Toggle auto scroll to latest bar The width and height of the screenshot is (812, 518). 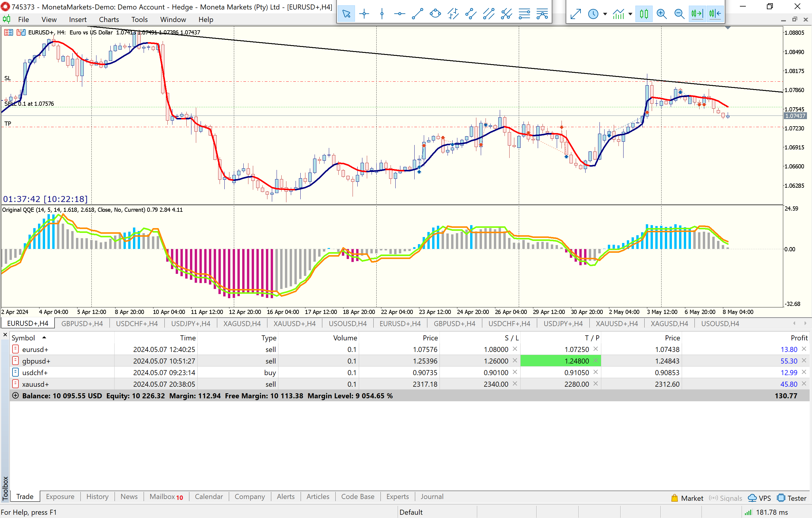point(697,14)
